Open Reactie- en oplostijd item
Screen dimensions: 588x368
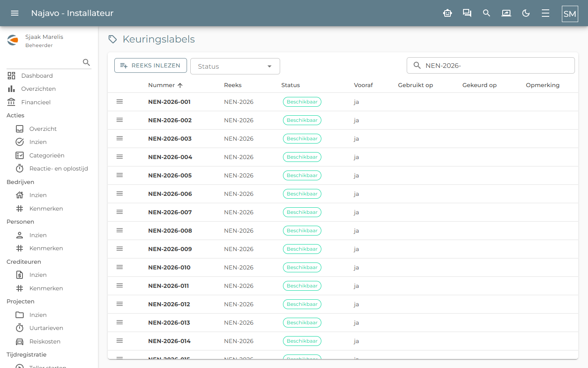58,168
